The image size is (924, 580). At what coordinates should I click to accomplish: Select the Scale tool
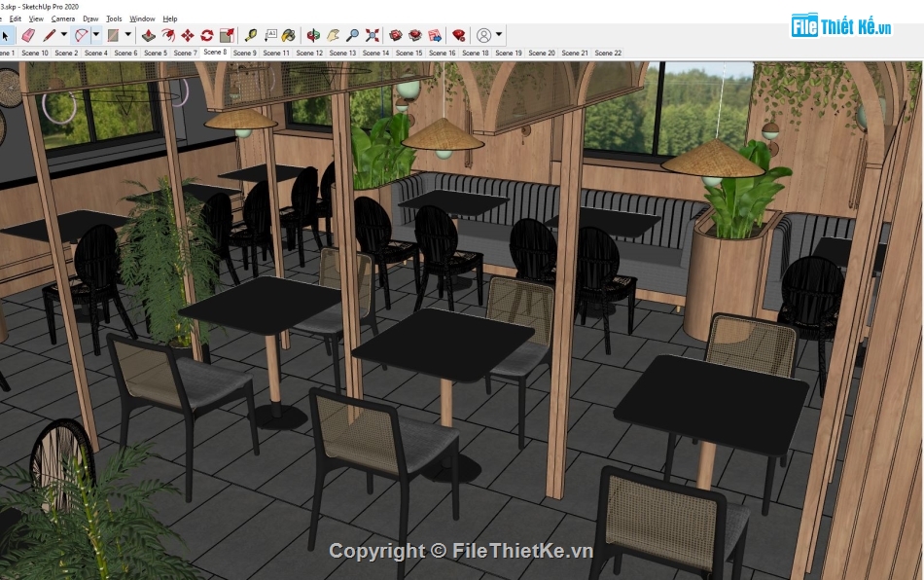click(227, 36)
